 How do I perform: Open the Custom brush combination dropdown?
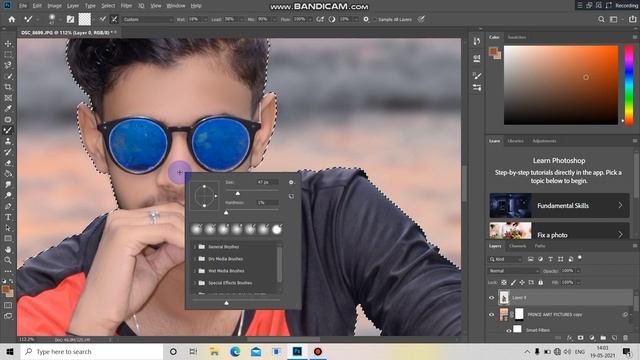click(148, 19)
